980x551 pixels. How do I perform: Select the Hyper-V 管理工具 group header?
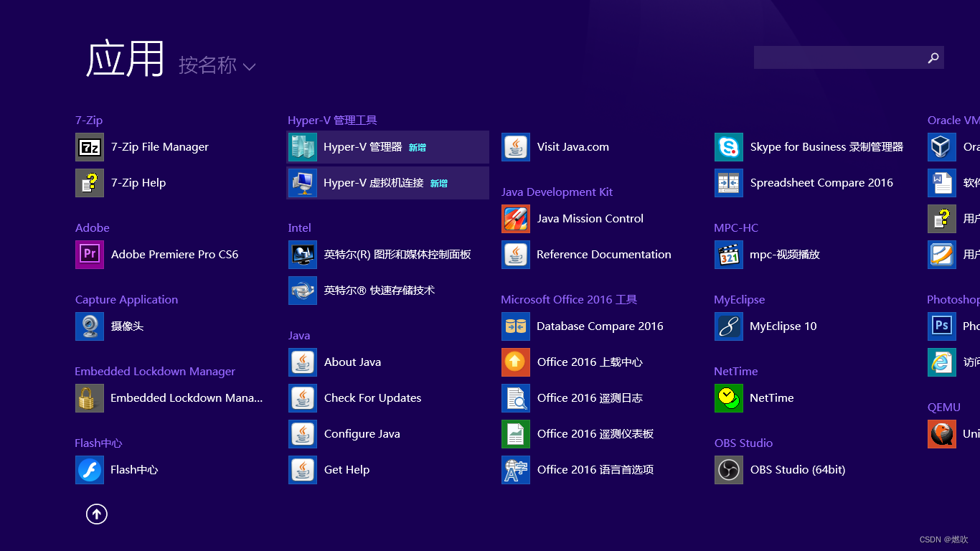(332, 121)
